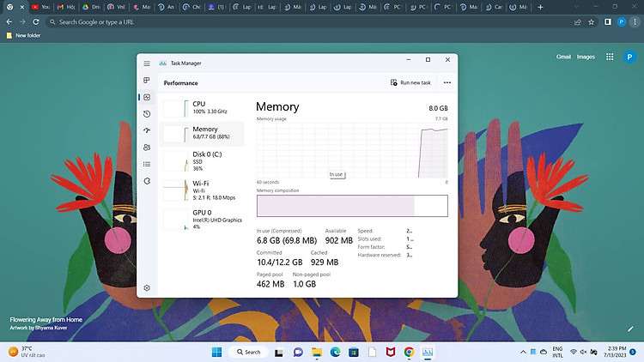The image size is (644, 362).
Task: Switch to the Google Drive tab
Action: (x=91, y=7)
